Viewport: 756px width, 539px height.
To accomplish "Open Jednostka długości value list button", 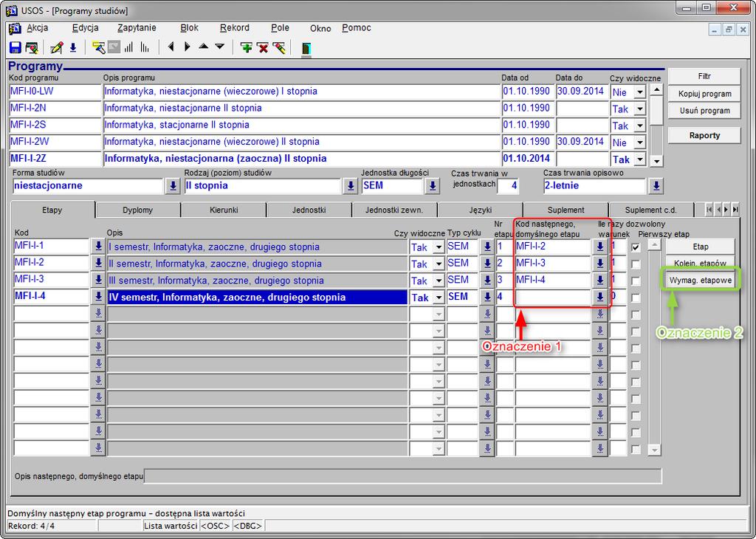I will pyautogui.click(x=433, y=186).
